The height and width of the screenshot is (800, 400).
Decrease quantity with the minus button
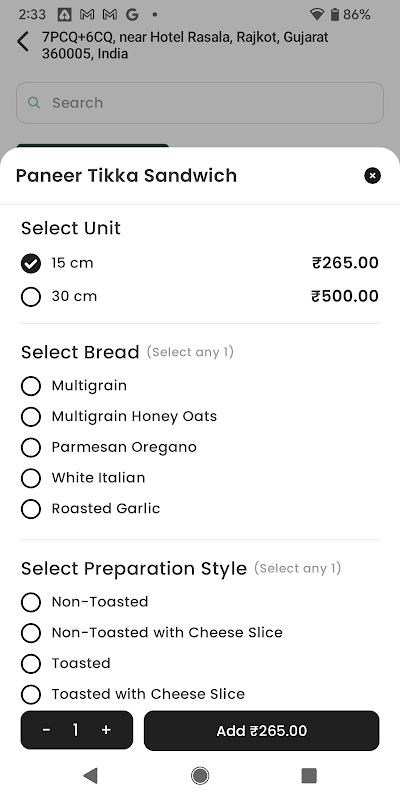coord(46,730)
